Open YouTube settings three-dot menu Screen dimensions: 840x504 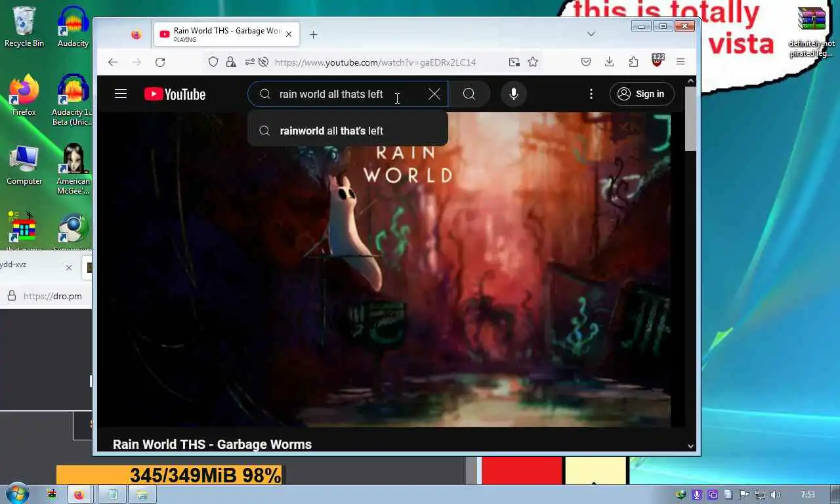click(591, 94)
